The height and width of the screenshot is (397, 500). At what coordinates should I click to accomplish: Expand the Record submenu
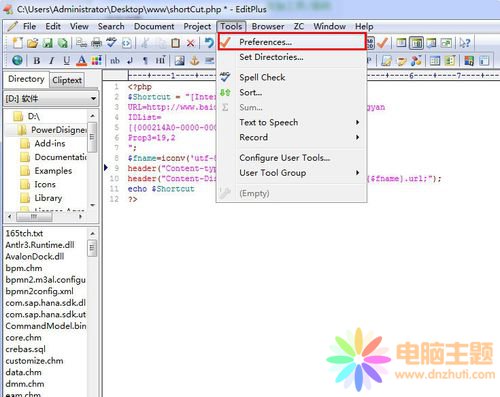[292, 137]
